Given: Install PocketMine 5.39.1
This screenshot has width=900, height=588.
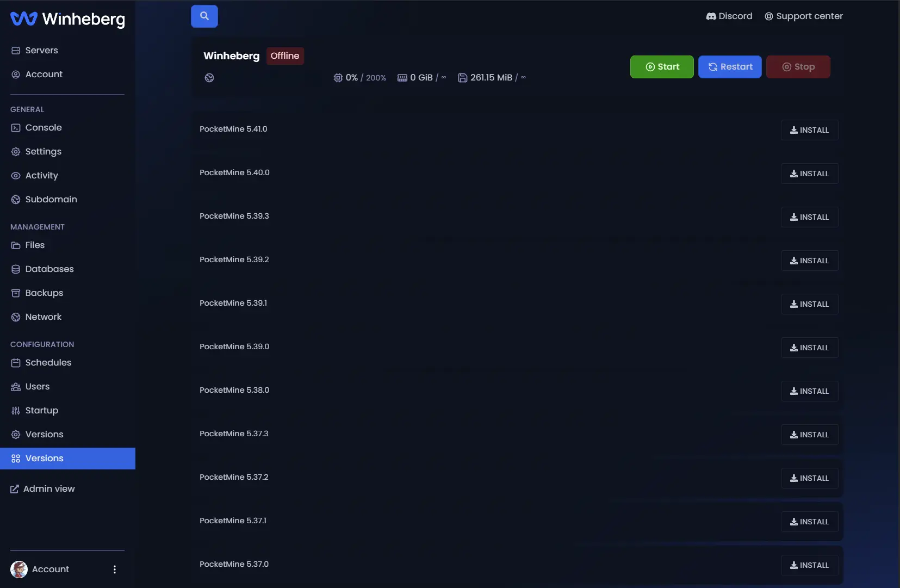Looking at the screenshot, I should [809, 304].
